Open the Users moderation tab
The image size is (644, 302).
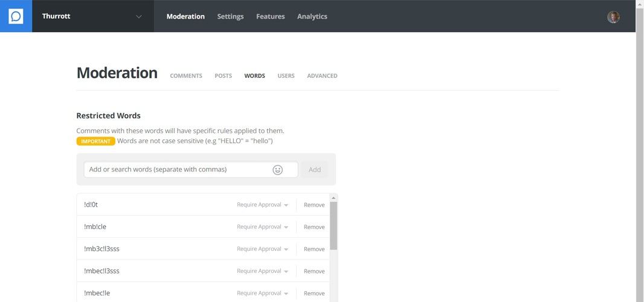[286, 76]
